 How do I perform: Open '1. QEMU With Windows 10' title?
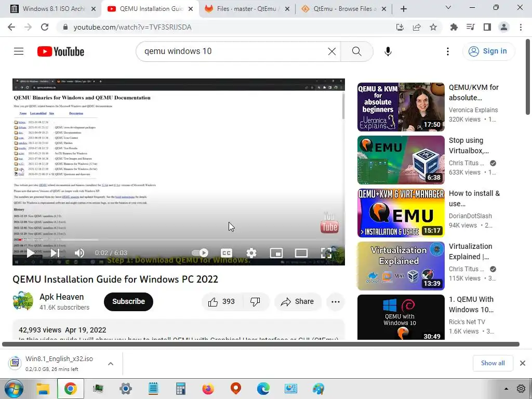pos(471,304)
